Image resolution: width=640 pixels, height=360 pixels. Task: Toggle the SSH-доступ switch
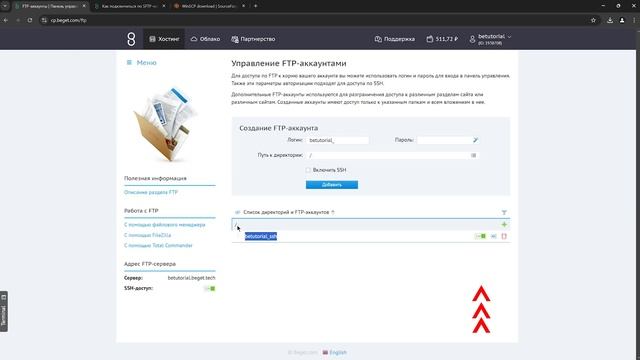tap(210, 289)
